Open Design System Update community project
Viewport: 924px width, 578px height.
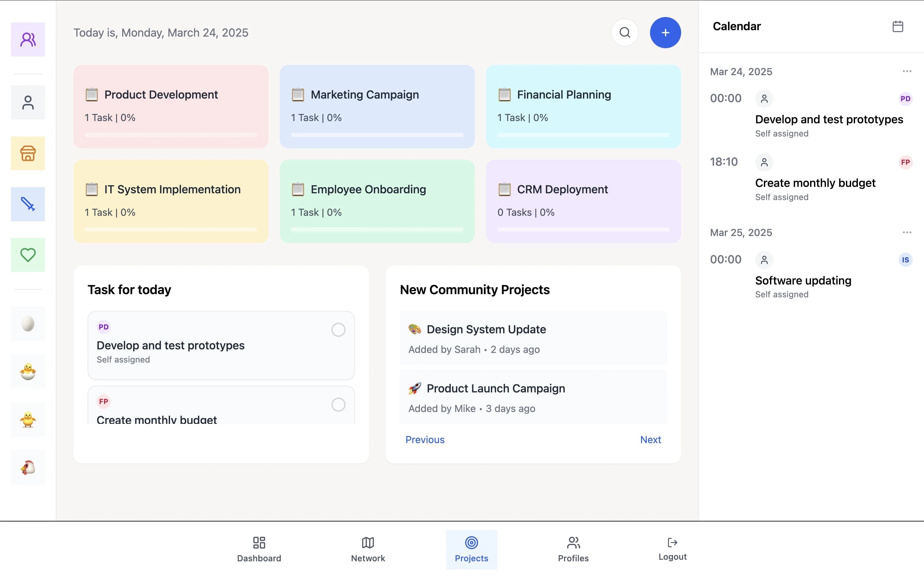[x=534, y=337]
